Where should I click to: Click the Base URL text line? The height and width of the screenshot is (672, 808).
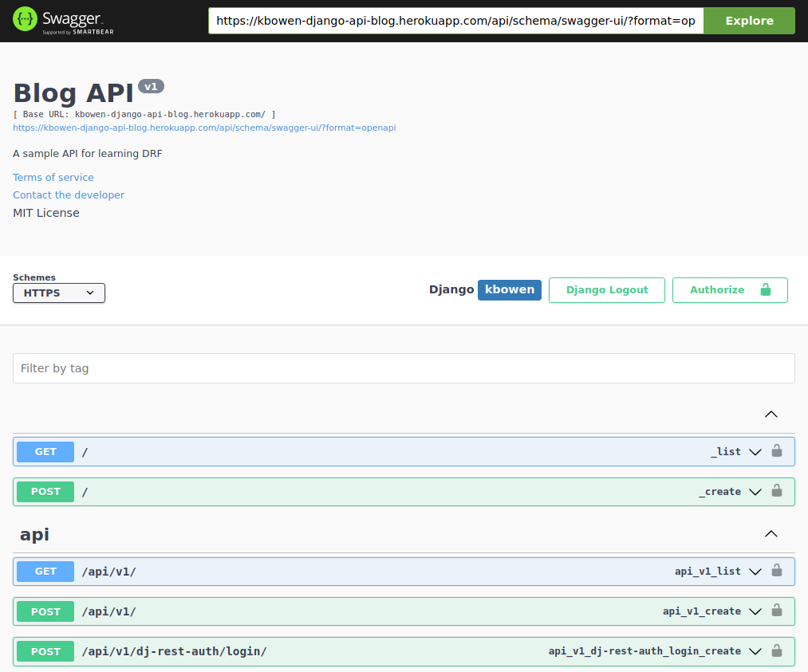coord(144,114)
